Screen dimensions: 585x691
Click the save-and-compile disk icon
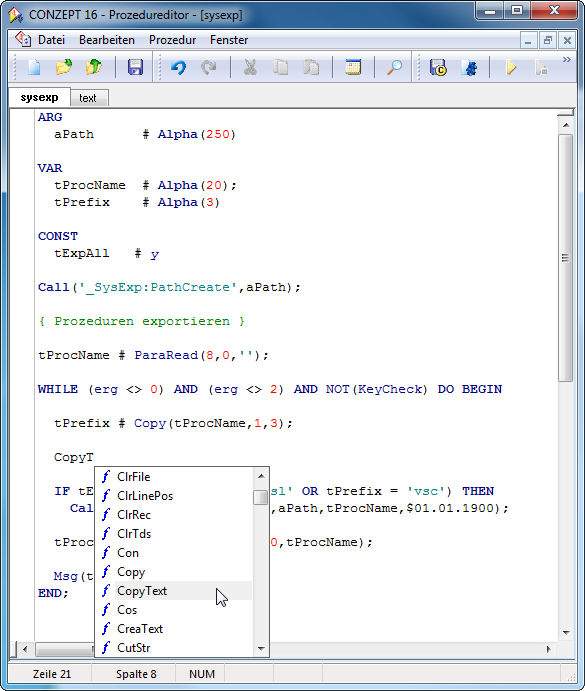click(438, 67)
